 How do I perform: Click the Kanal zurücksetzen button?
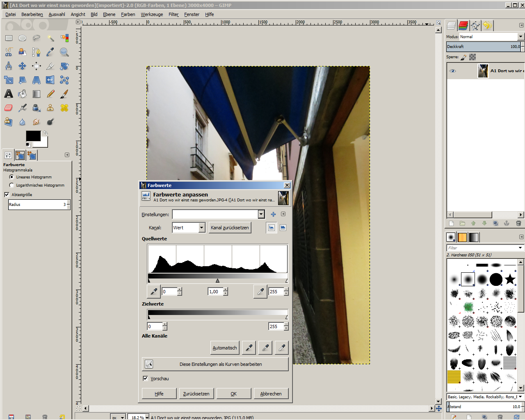click(x=230, y=228)
